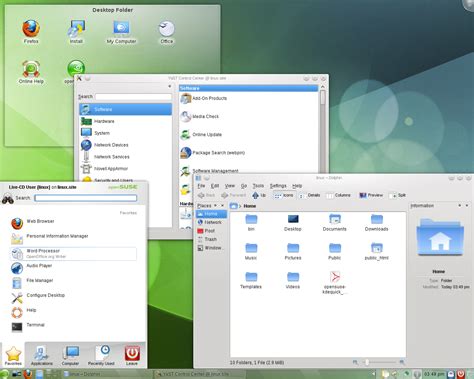Open Software Management in YaST
Viewport: 474px width, 379px height.
(x=210, y=171)
